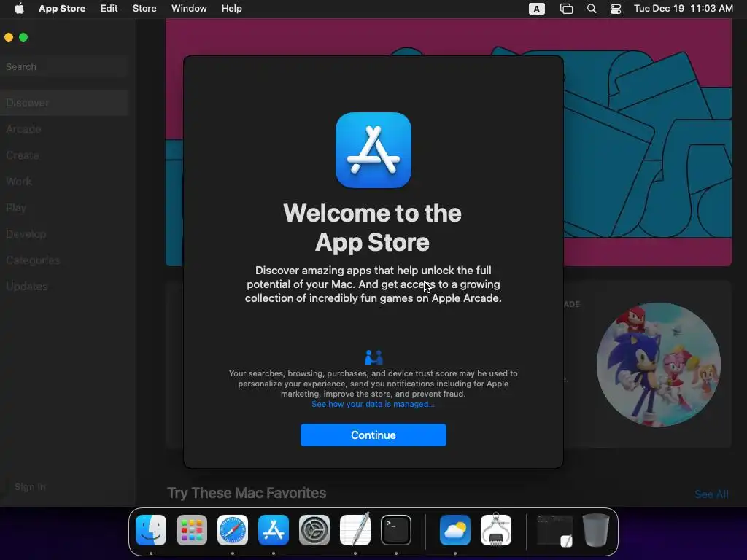Viewport: 747px width, 560px height.
Task: Open TextEdit from the Dock
Action: tap(355, 529)
